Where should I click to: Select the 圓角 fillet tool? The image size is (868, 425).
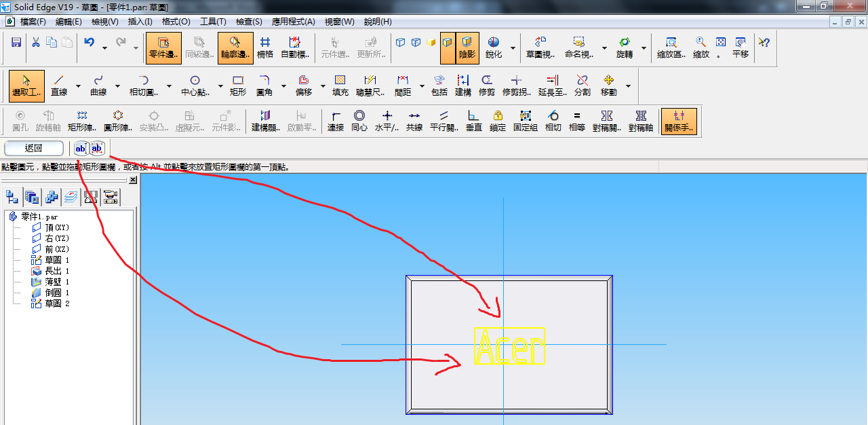tap(264, 86)
